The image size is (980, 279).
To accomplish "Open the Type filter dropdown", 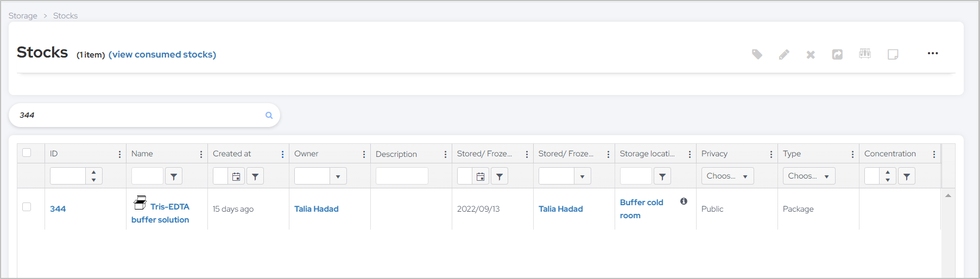I will [808, 176].
